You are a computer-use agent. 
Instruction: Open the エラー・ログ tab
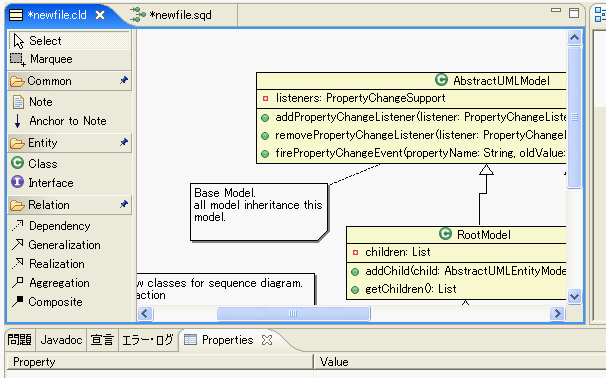(147, 340)
